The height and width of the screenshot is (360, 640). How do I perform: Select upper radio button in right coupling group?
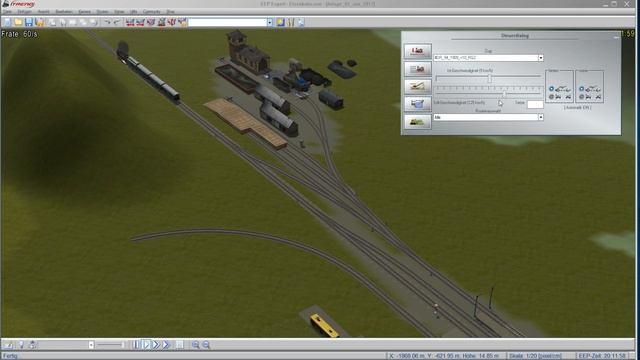click(x=582, y=89)
